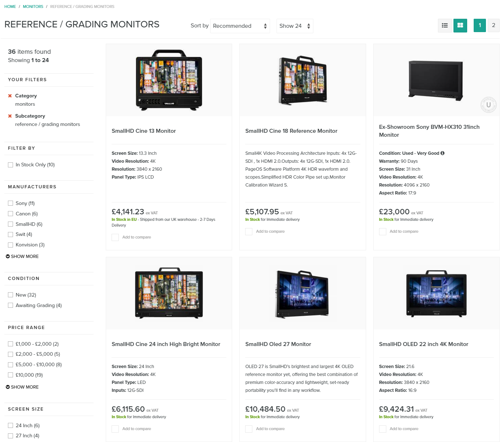
Task: Add Sony BVM-HX310 to compare
Action: click(383, 232)
